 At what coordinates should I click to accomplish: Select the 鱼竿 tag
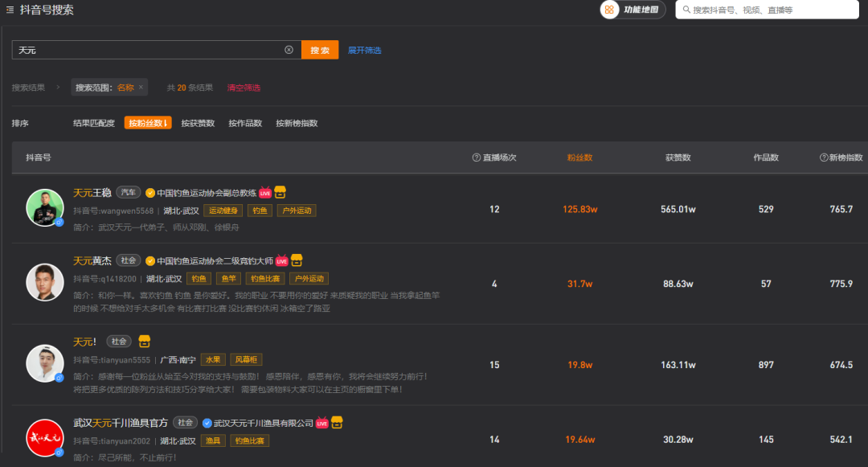[x=228, y=279]
